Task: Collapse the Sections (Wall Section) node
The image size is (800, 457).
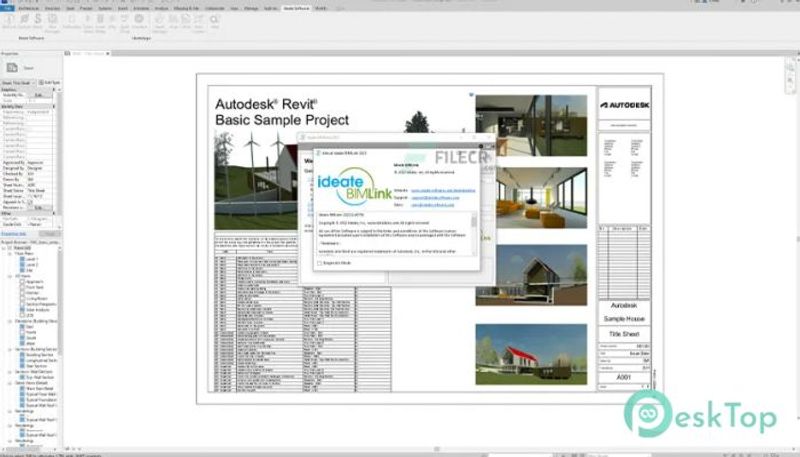Action: [x=10, y=372]
